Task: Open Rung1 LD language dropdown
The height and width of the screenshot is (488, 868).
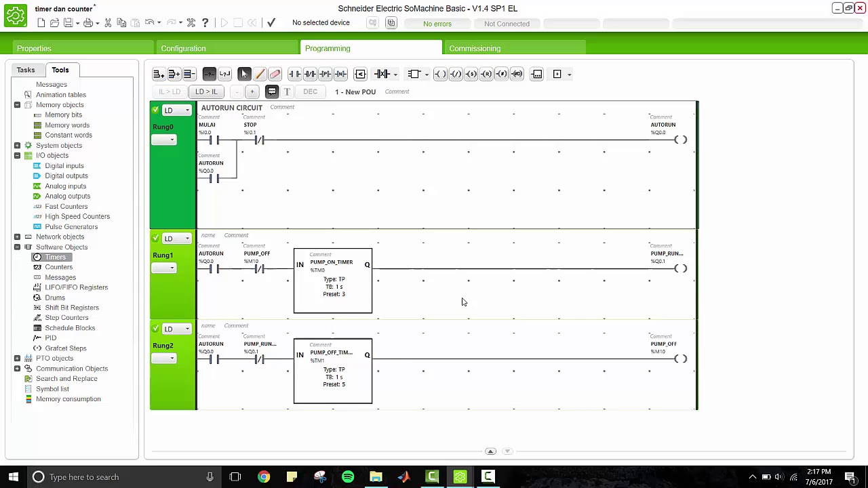Action: click(177, 238)
